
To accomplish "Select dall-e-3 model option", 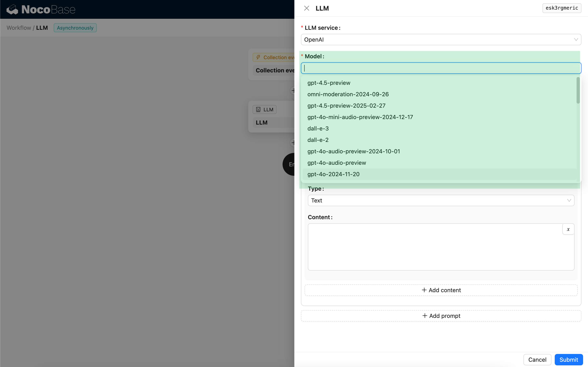I will [x=318, y=128].
